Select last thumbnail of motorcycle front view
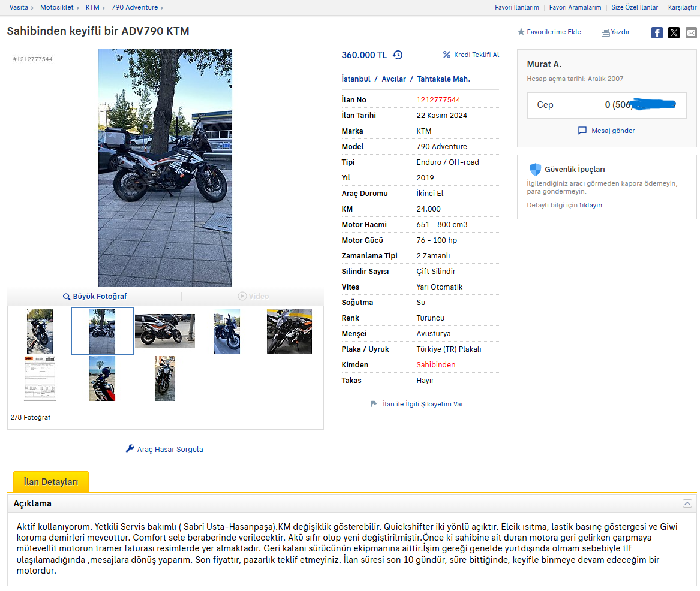This screenshot has width=700, height=591. [x=165, y=378]
